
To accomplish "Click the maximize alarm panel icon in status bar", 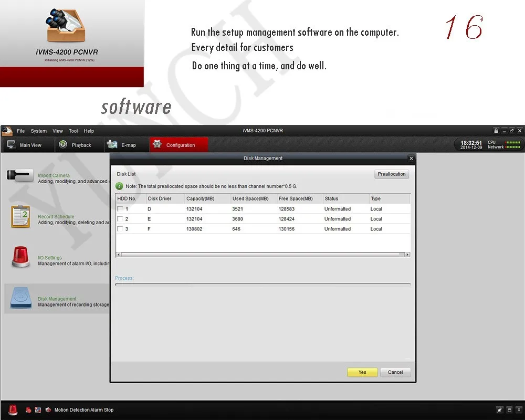I will tap(509, 410).
